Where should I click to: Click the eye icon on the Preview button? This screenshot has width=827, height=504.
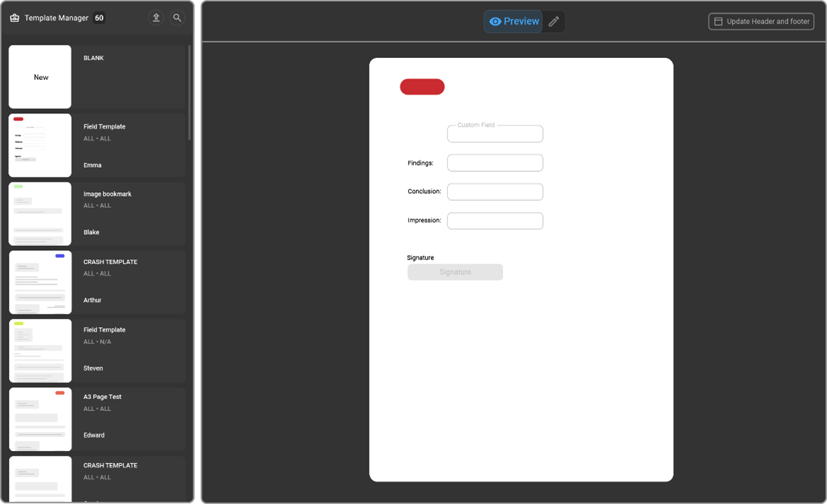pyautogui.click(x=496, y=21)
